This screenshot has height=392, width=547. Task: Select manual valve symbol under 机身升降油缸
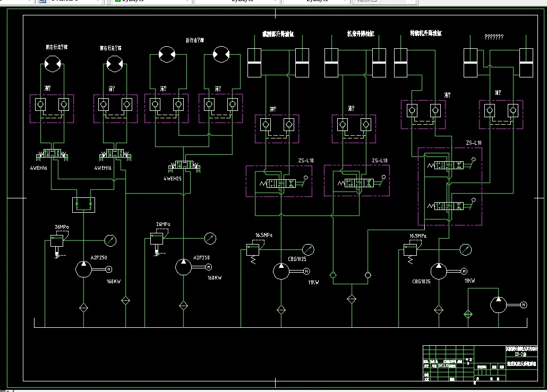(362, 182)
